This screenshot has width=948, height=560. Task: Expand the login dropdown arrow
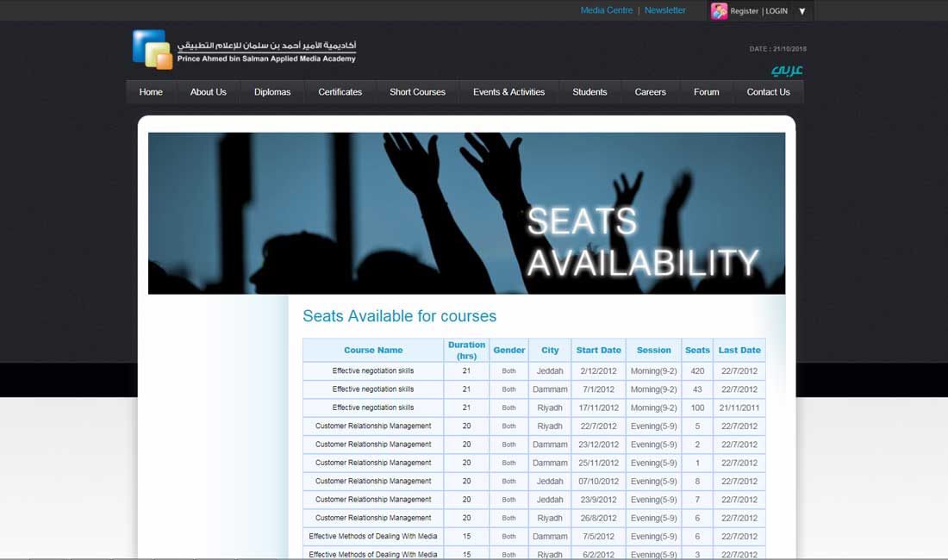(802, 11)
